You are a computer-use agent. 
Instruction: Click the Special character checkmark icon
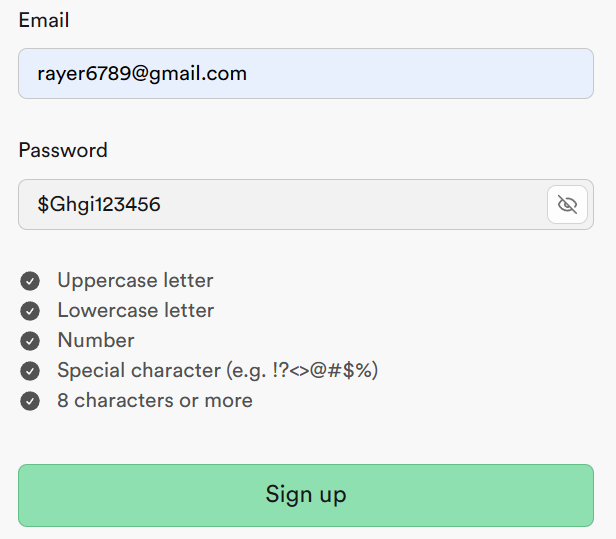pos(30,371)
